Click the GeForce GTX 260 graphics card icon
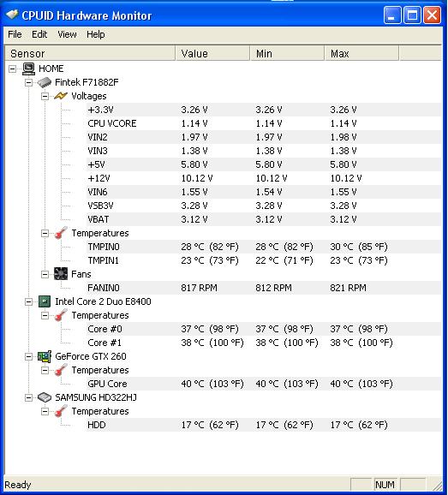The image size is (448, 495). (45, 356)
